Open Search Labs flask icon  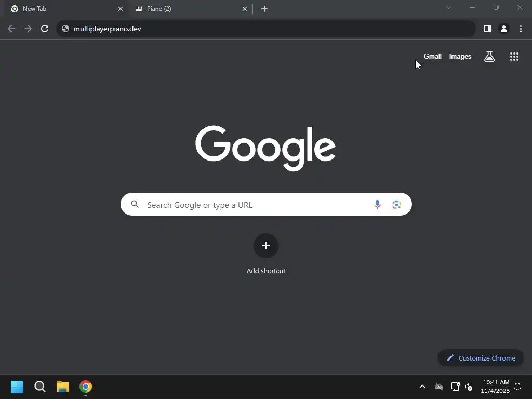pos(489,57)
